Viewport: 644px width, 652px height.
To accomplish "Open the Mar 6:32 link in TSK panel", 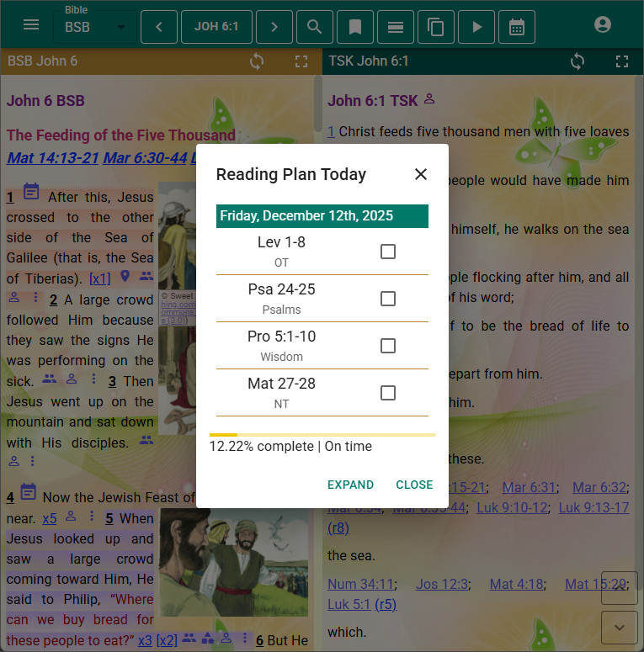I will (599, 487).
